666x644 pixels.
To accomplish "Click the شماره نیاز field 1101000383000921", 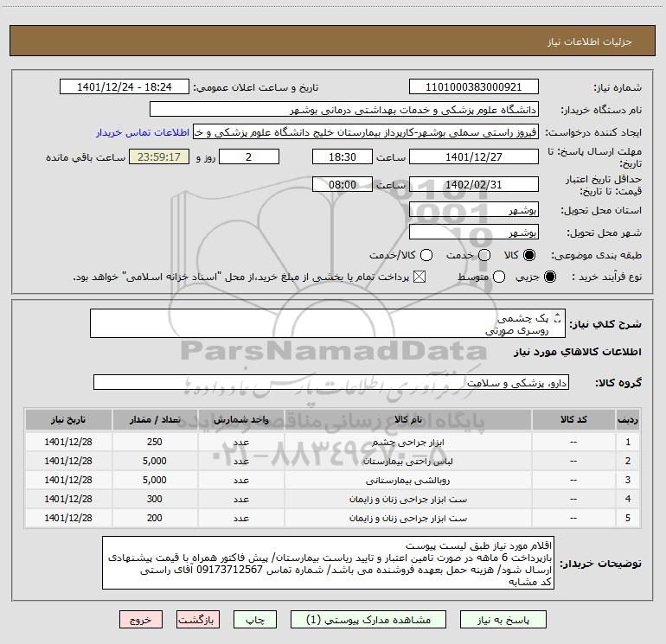I will tap(474, 87).
